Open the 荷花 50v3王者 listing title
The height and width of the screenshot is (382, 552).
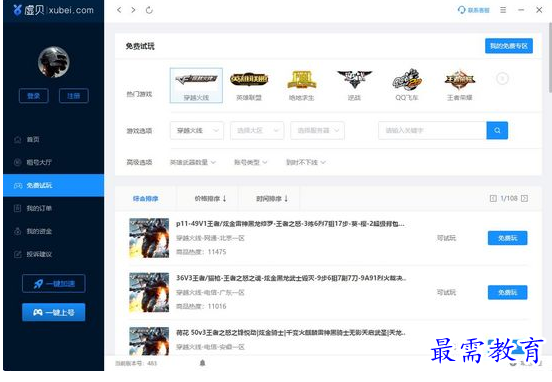point(291,332)
